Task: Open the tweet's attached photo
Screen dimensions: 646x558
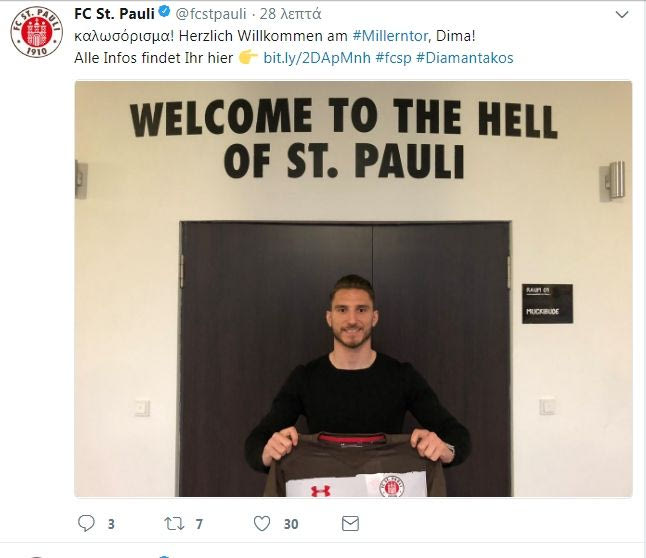Action: pyautogui.click(x=353, y=288)
